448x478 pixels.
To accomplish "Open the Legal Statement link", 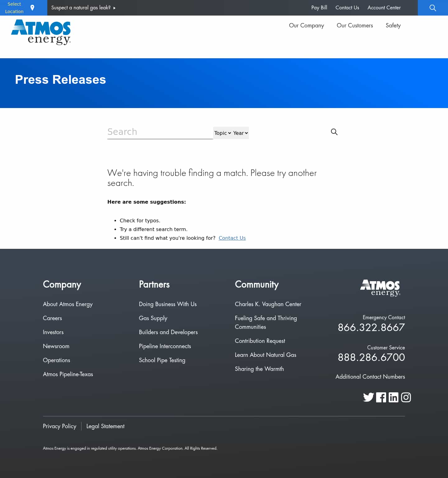I will pos(105,426).
